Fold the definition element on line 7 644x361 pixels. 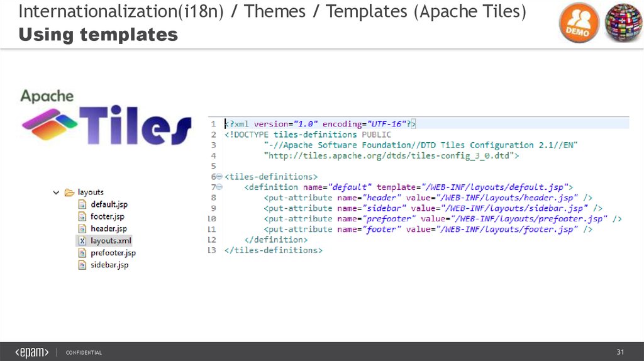point(219,187)
